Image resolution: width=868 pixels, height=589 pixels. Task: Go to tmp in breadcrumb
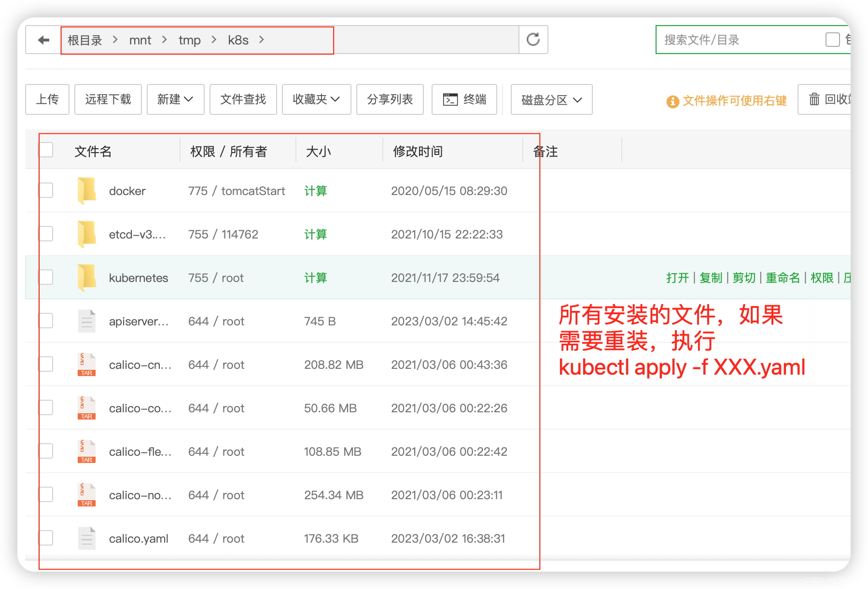[x=190, y=40]
